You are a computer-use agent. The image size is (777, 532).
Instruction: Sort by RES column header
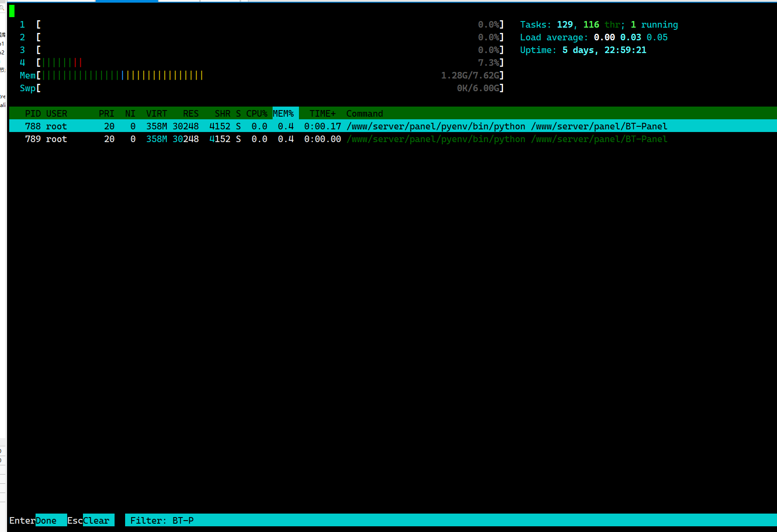click(191, 114)
